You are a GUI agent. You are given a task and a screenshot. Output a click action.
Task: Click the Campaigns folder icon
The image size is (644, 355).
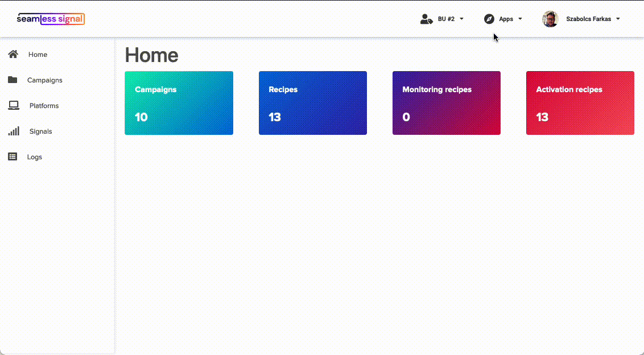click(x=13, y=80)
